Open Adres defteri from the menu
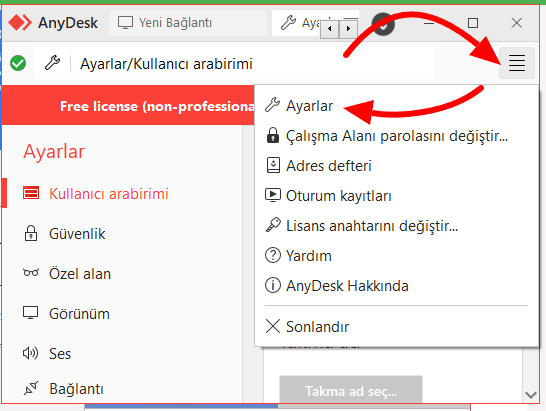Screen dimensions: 546x411 coord(396,165)
